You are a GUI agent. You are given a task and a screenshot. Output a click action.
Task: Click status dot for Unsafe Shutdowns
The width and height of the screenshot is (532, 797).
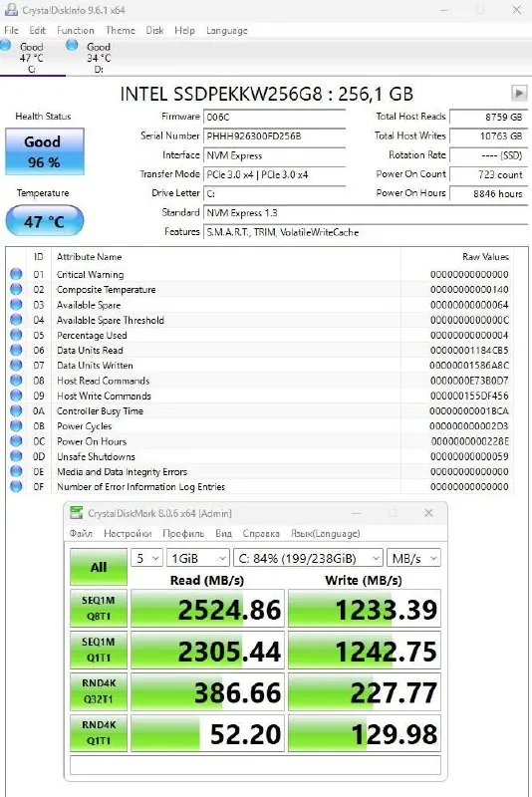coord(16,456)
